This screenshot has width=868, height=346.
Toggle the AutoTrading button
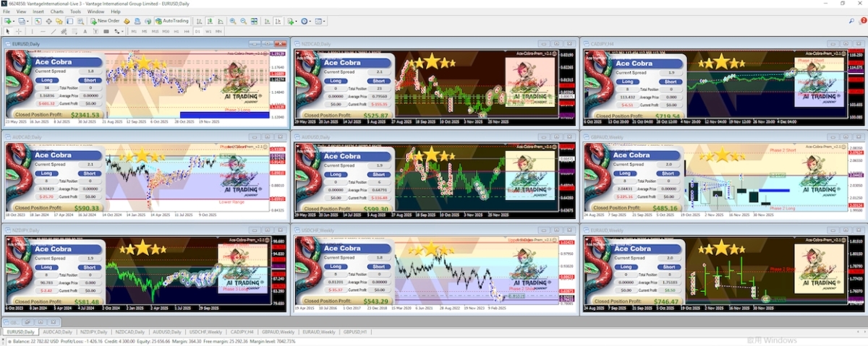pos(171,21)
